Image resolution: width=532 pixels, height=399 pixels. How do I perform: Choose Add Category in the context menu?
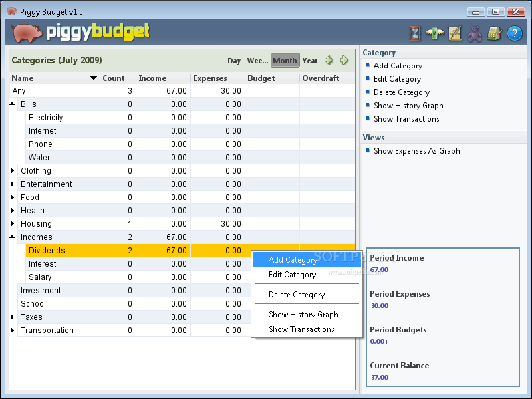307,260
